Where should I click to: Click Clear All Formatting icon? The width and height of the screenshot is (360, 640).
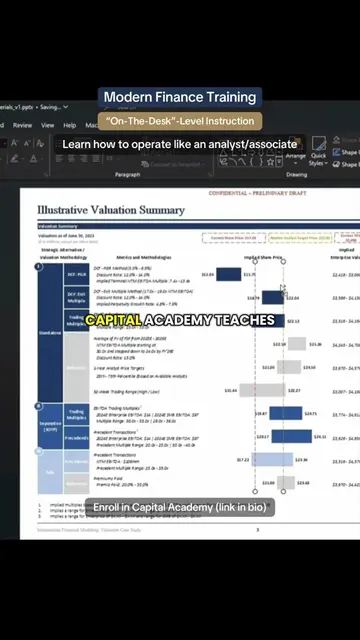(x=40, y=143)
